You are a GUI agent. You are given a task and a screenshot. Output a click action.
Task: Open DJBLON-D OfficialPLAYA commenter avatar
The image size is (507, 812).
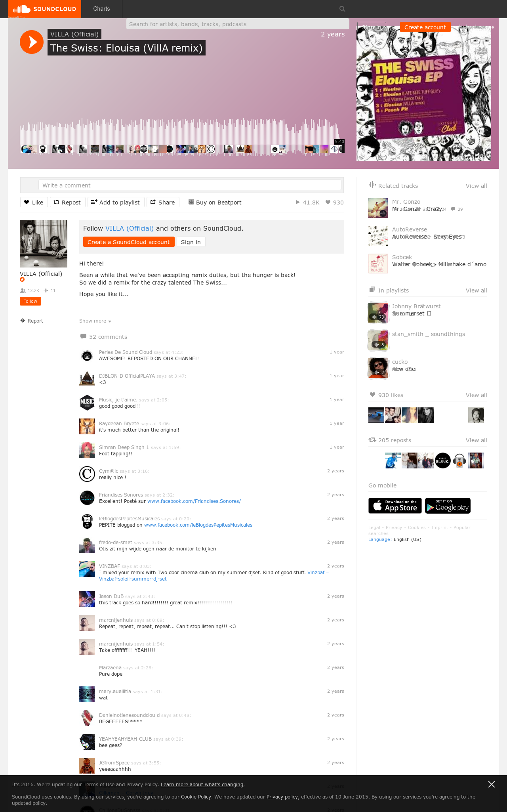pyautogui.click(x=87, y=379)
